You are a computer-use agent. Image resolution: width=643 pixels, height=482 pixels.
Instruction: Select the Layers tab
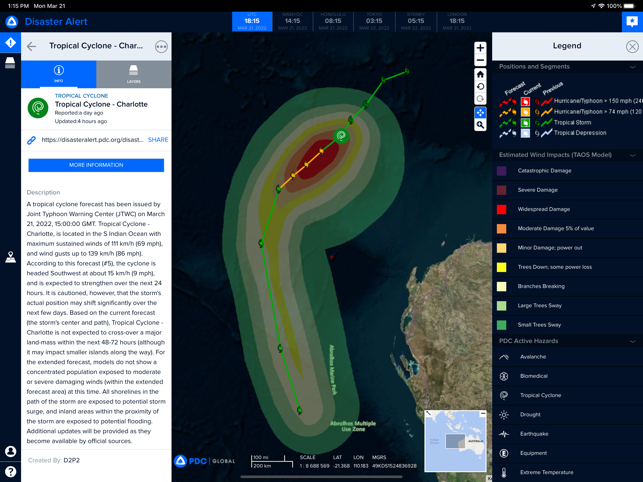pyautogui.click(x=134, y=74)
